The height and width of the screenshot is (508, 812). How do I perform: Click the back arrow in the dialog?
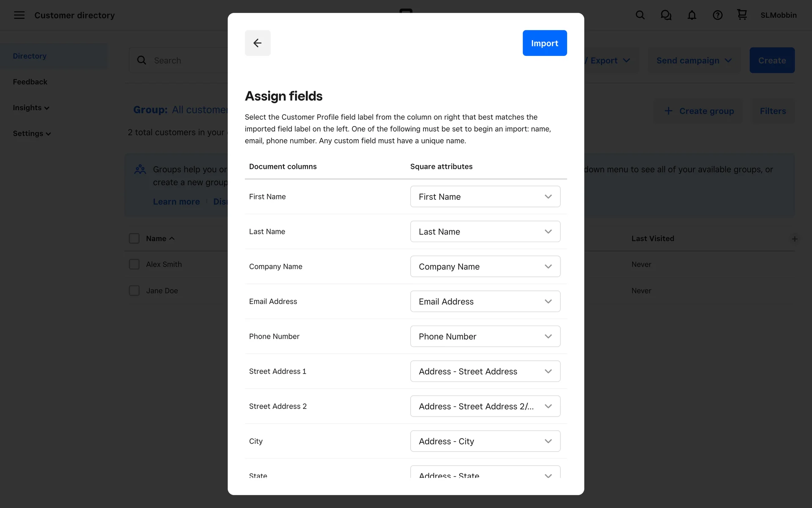(x=258, y=43)
